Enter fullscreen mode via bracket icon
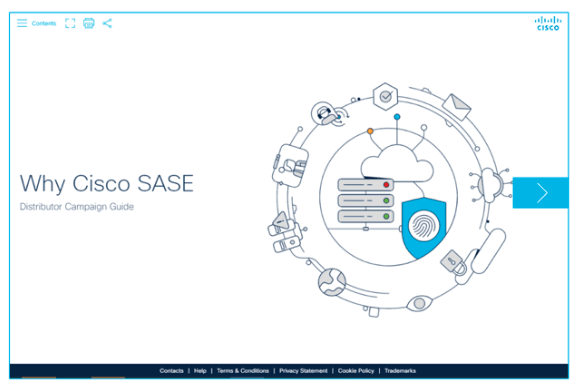 tap(70, 23)
